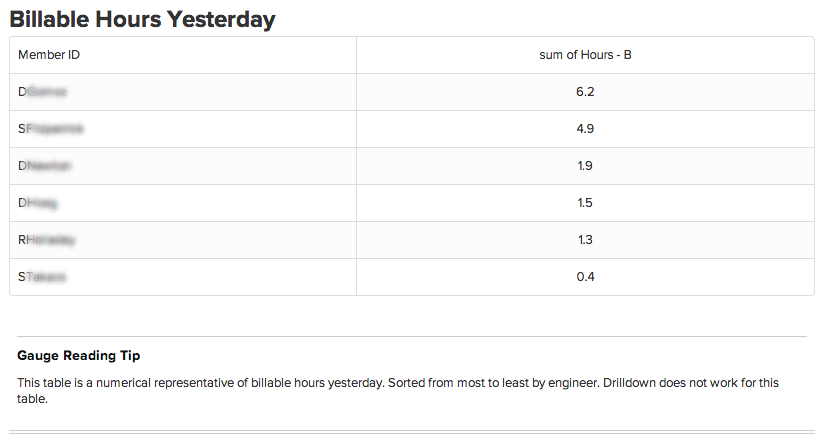Select the 1.5 hours value cell

click(x=585, y=203)
